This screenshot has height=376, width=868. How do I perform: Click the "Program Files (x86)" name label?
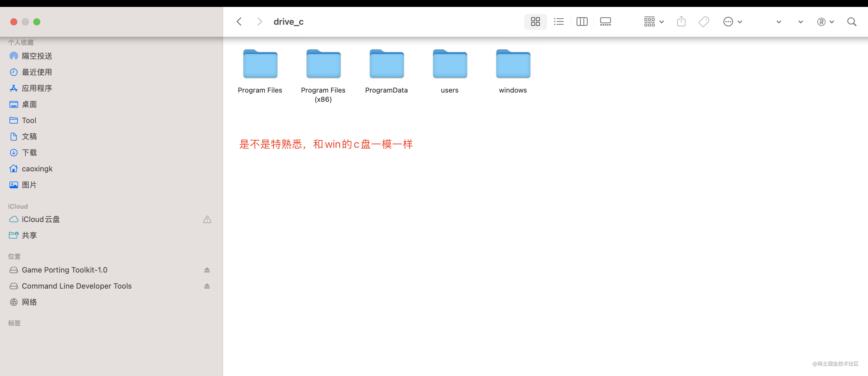323,95
